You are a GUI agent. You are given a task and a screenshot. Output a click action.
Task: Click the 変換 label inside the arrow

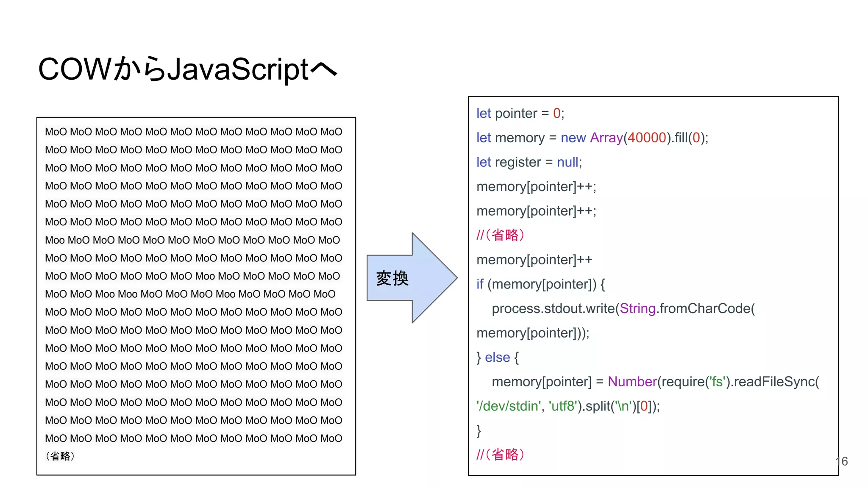[x=392, y=278]
